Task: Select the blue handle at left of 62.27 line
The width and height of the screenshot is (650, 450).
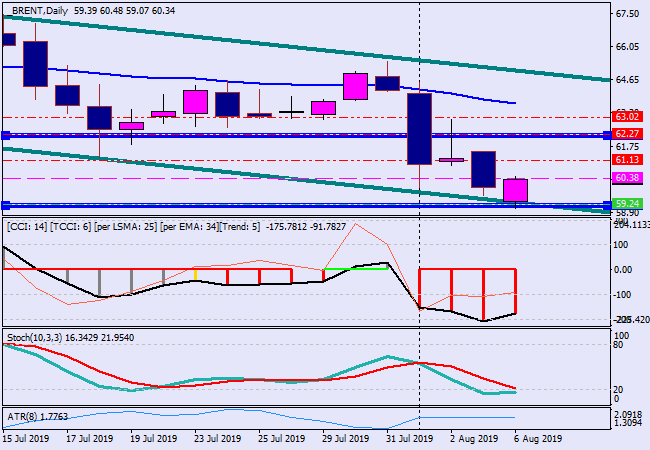Action: (5, 134)
